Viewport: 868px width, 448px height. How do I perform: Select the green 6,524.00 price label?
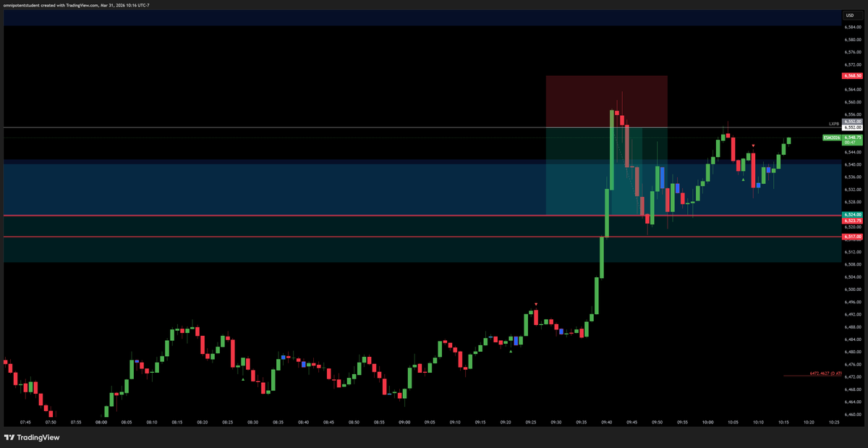(x=851, y=214)
